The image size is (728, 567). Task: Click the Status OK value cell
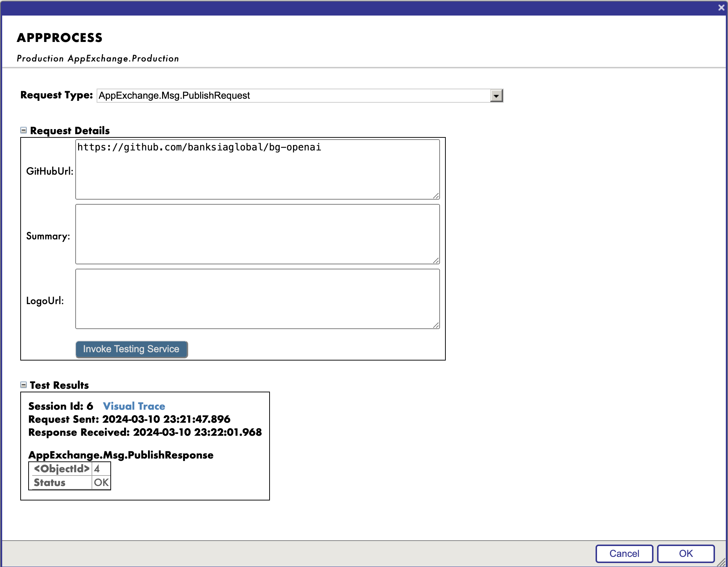pos(101,483)
